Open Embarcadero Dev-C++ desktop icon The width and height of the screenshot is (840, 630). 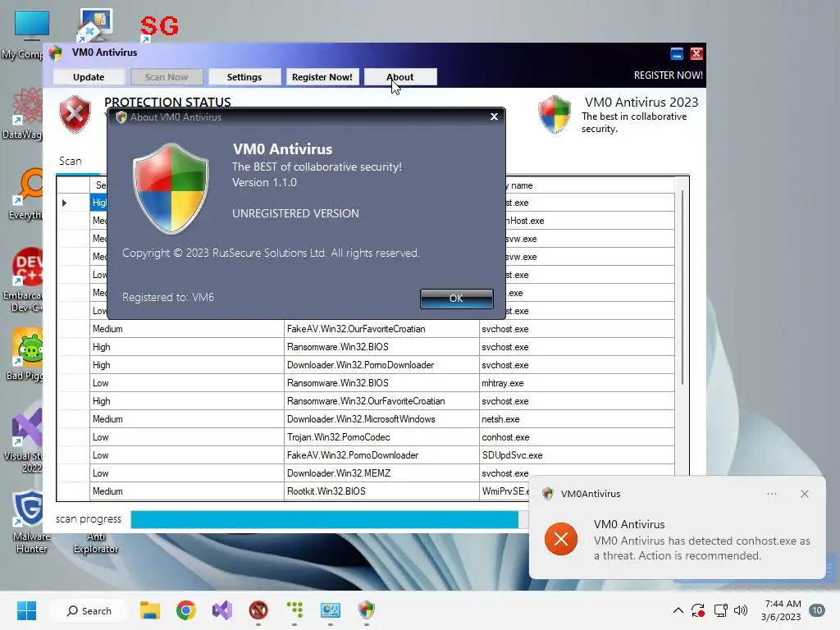tap(24, 280)
